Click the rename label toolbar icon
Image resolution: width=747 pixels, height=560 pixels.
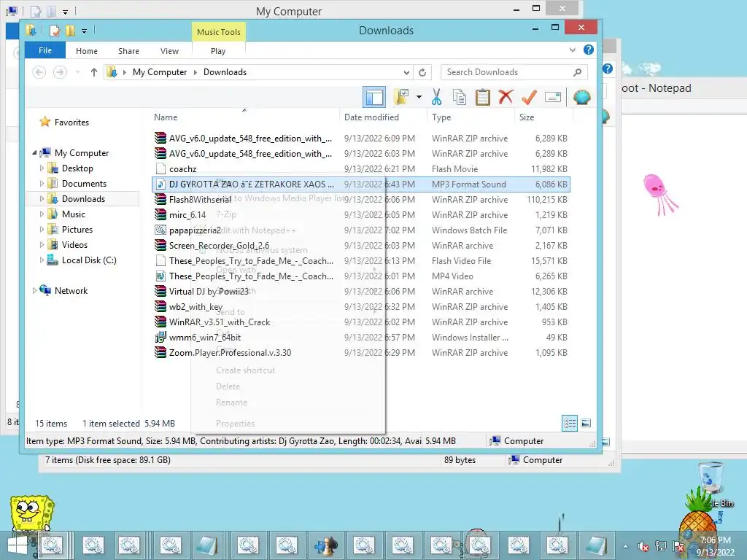(553, 97)
